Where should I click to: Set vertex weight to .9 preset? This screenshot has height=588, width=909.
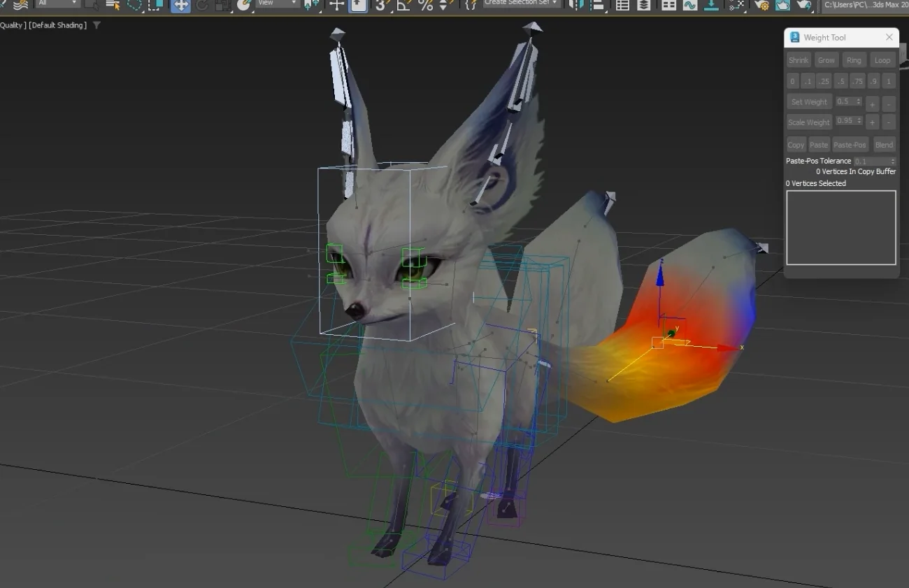click(x=873, y=81)
